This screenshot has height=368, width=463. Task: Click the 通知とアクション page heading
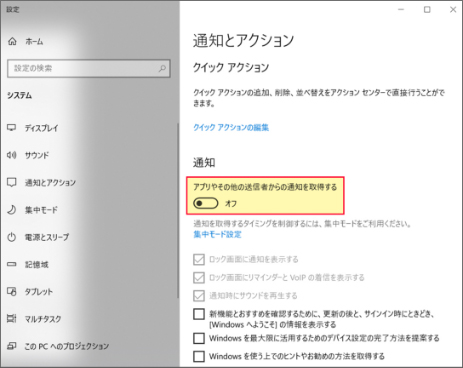[x=243, y=40]
